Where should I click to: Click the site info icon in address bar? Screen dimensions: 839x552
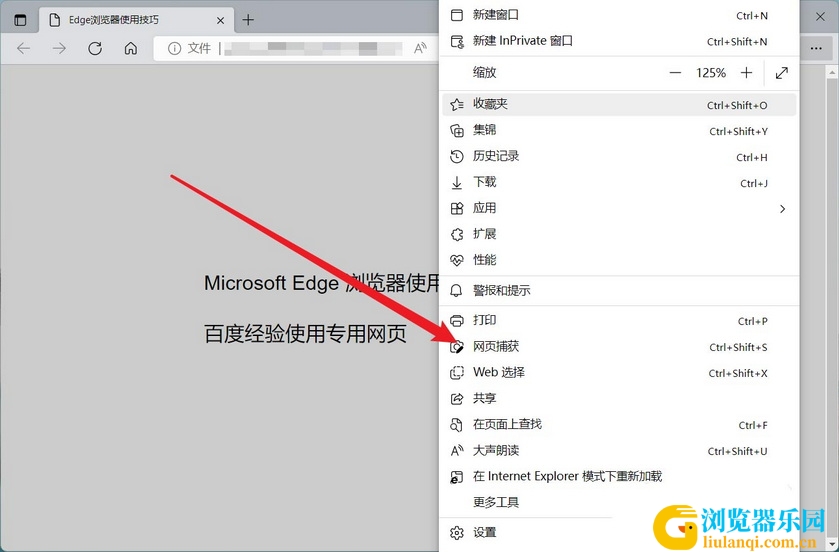pyautogui.click(x=174, y=49)
